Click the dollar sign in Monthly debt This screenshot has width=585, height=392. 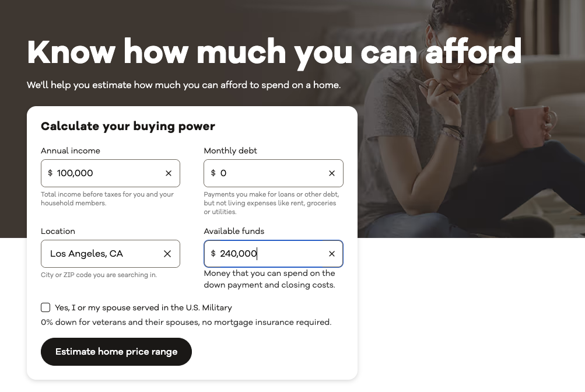coord(213,173)
